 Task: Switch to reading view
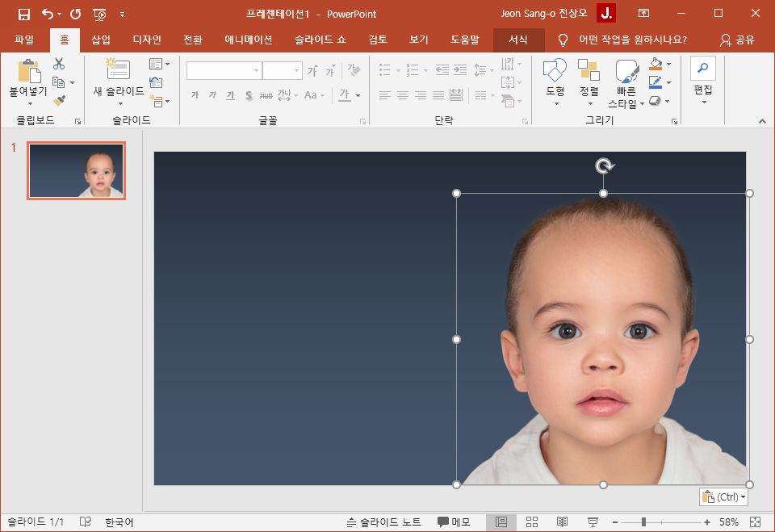click(562, 522)
